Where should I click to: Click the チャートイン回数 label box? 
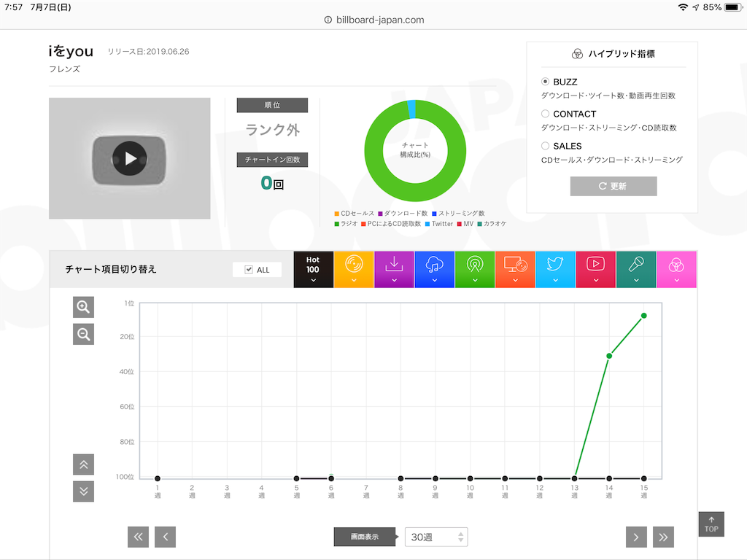(272, 160)
